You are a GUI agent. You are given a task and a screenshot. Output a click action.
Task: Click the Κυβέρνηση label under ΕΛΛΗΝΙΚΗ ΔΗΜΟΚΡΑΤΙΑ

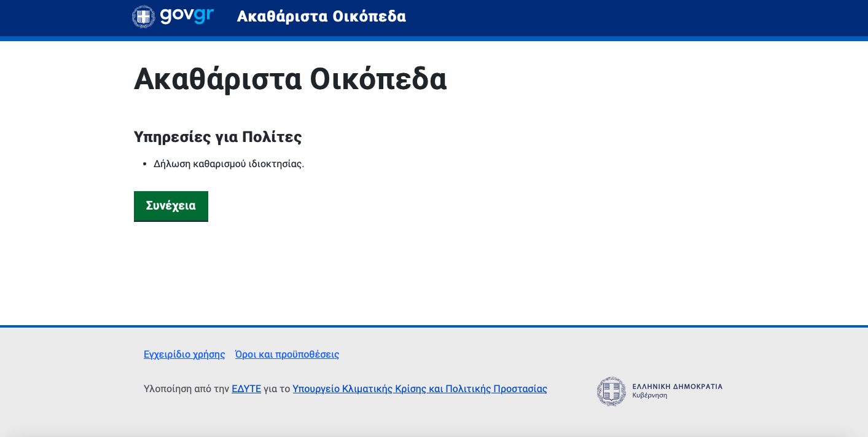[x=649, y=396]
